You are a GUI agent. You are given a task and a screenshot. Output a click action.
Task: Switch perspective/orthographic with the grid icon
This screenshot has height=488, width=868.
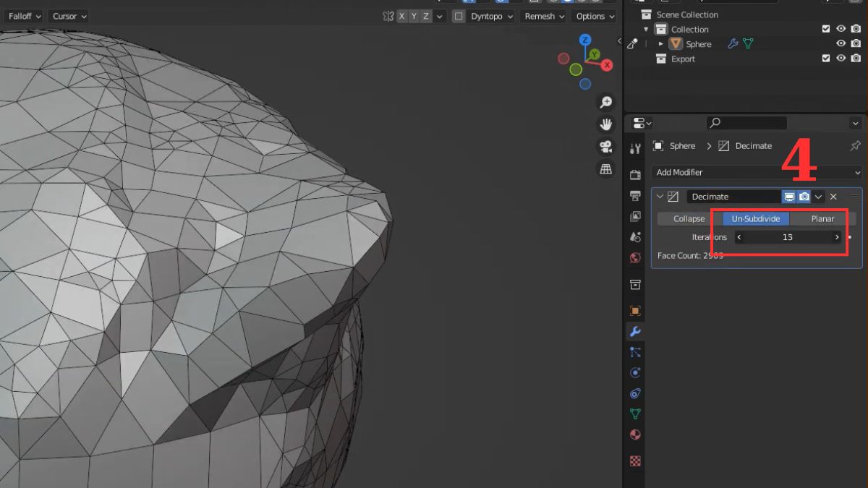[605, 169]
